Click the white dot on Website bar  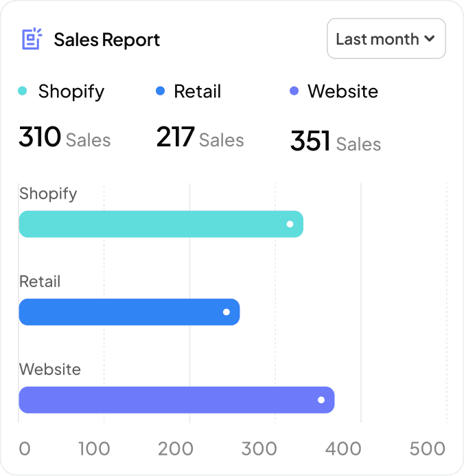coord(321,400)
